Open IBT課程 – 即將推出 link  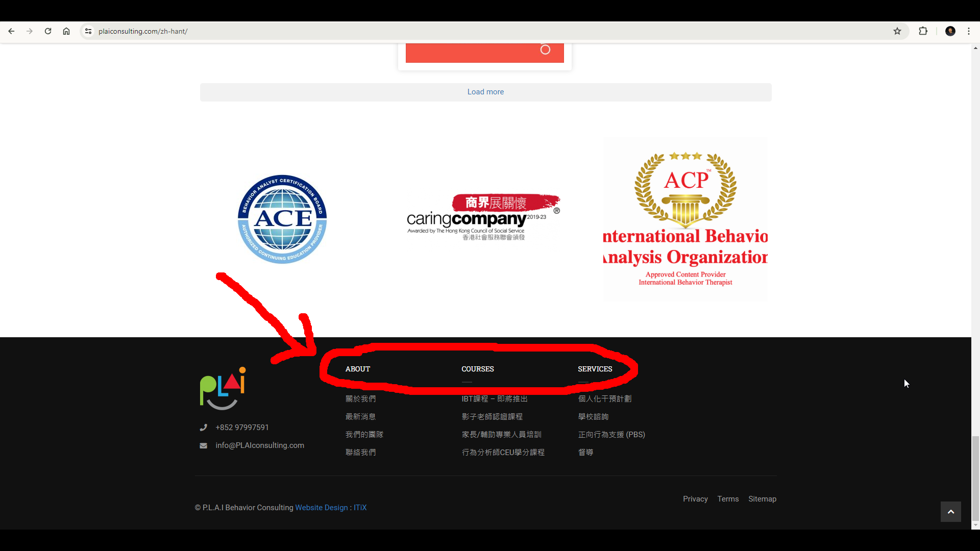click(x=495, y=399)
